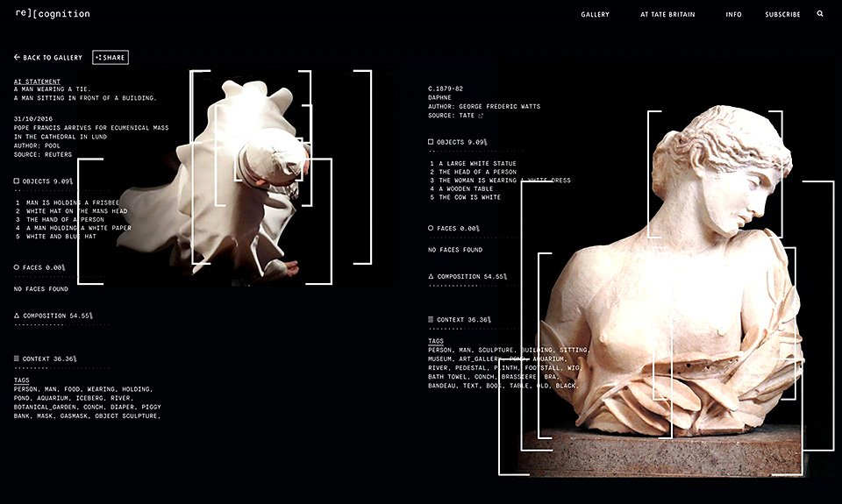This screenshot has width=842, height=504.
Task: Click the search magnifier icon
Action: point(820,14)
